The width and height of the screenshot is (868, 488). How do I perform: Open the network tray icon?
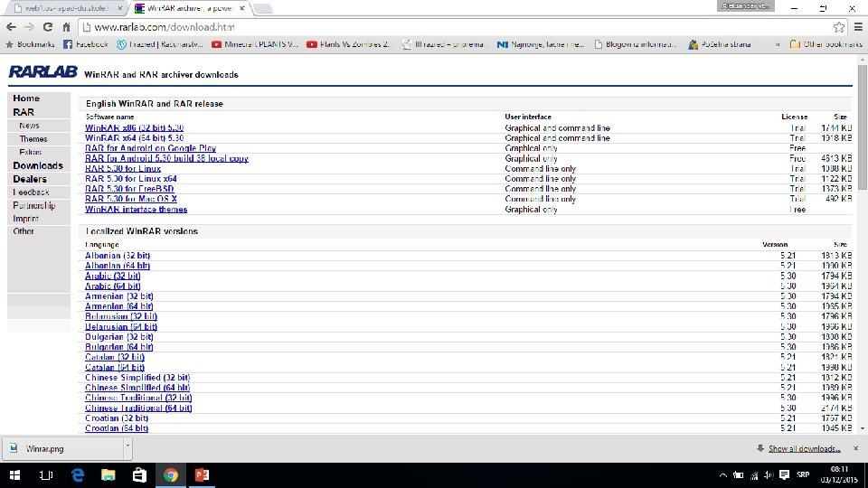tap(753, 475)
